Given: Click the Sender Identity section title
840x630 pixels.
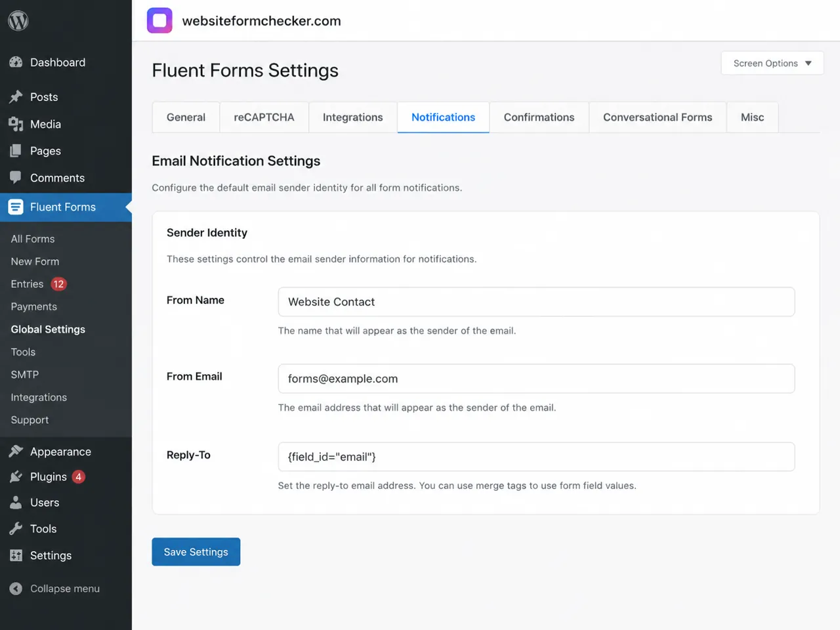Looking at the screenshot, I should (x=207, y=233).
